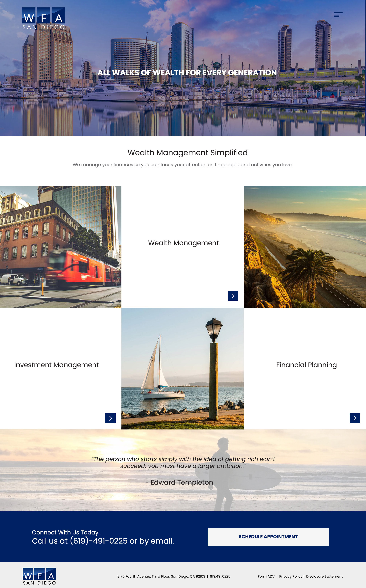This screenshot has width=366, height=588.
Task: Click the coastal cliffs beach photo
Action: tap(305, 247)
